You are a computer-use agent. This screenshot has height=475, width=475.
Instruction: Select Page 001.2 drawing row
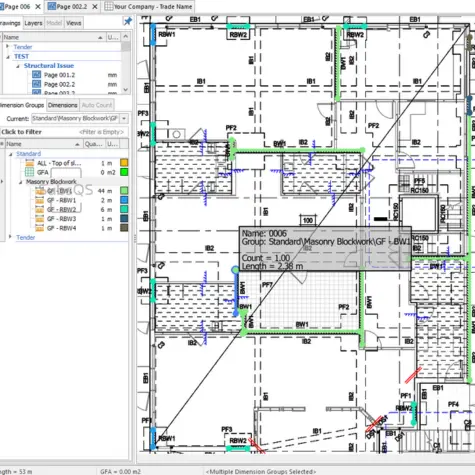click(x=60, y=75)
